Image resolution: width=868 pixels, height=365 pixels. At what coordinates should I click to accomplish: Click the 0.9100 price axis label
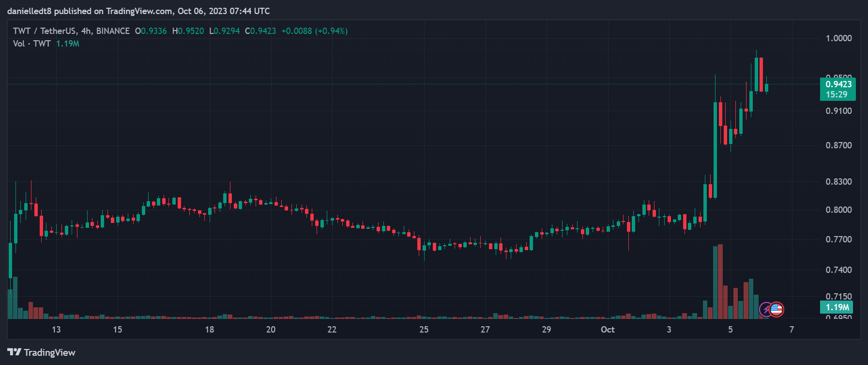coord(838,111)
